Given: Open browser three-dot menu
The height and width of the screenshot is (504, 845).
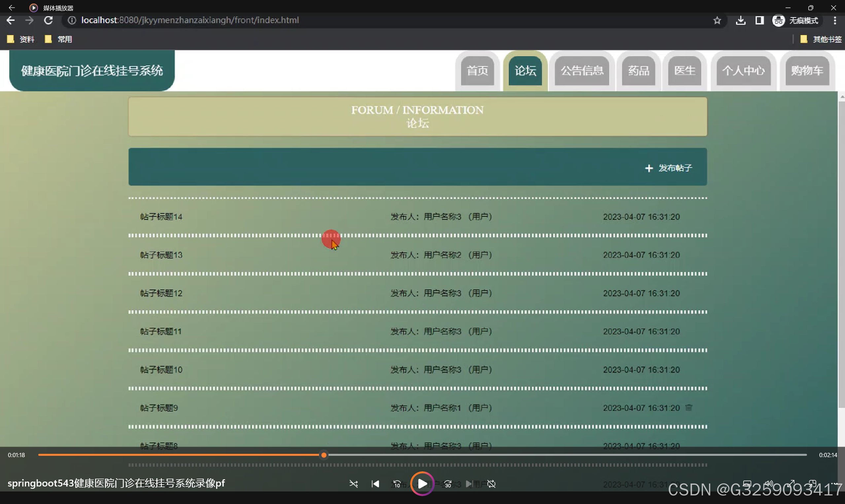Looking at the screenshot, I should tap(835, 20).
